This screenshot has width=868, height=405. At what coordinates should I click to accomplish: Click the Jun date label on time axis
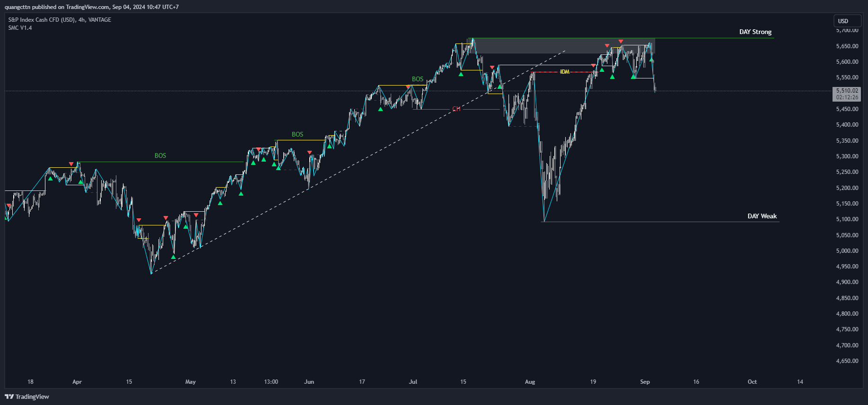[x=309, y=382]
